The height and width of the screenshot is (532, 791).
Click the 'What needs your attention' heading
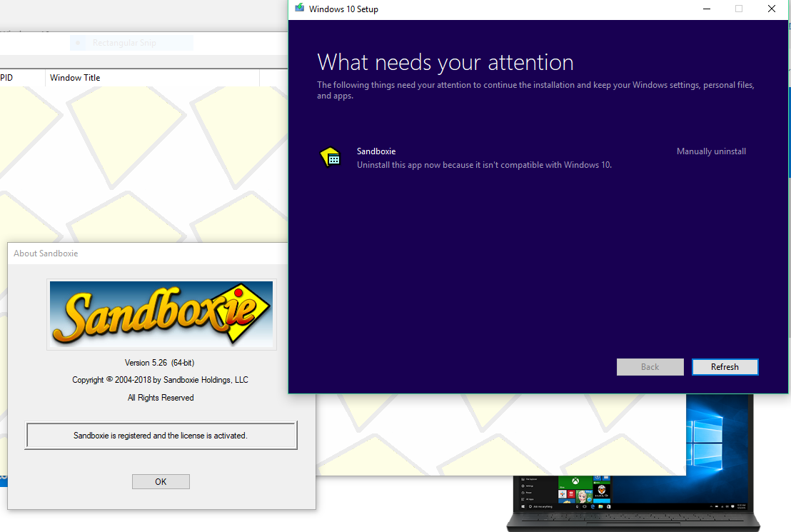445,63
